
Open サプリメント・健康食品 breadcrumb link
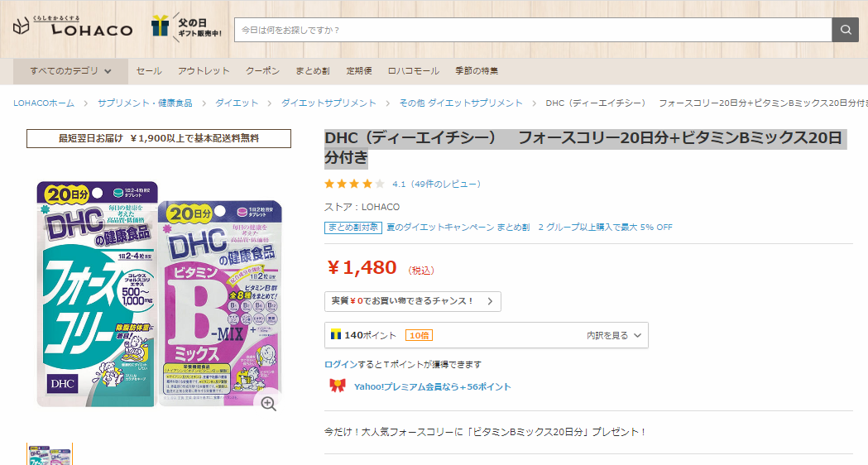[x=145, y=103]
